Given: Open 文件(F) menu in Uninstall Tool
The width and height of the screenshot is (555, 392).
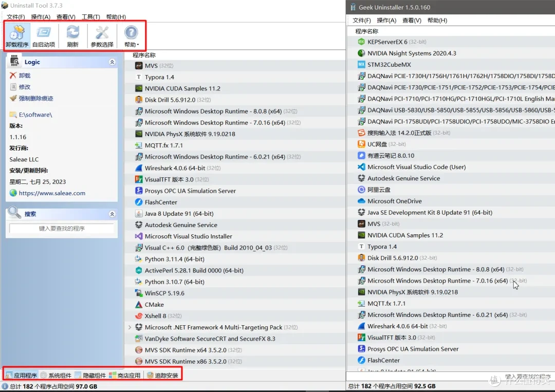Looking at the screenshot, I should 15,16.
